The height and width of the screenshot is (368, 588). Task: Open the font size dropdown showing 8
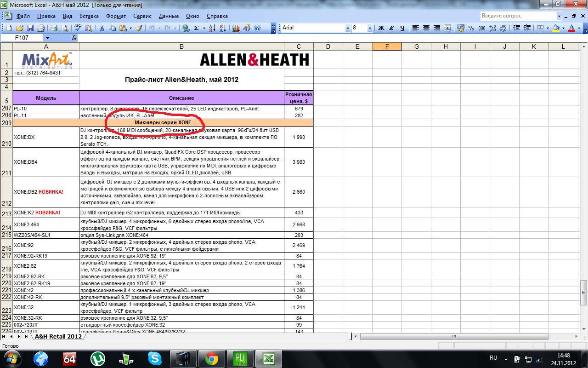pos(370,28)
